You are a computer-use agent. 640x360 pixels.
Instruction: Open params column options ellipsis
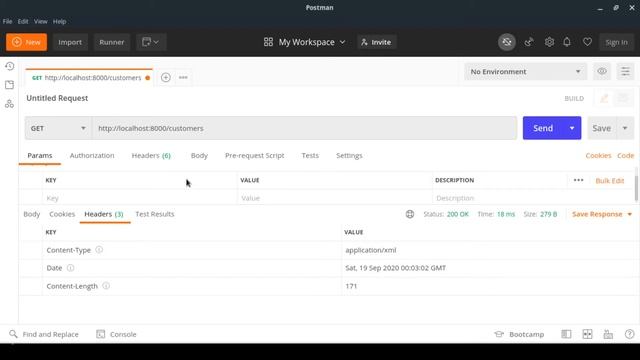coord(578,180)
